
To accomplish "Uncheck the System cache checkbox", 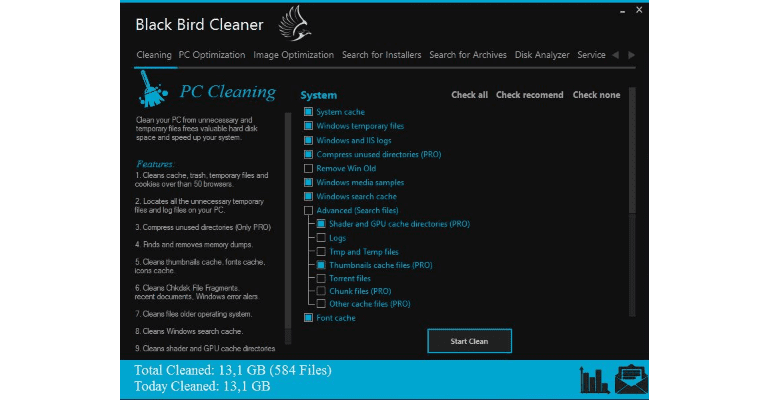I will pyautogui.click(x=308, y=112).
